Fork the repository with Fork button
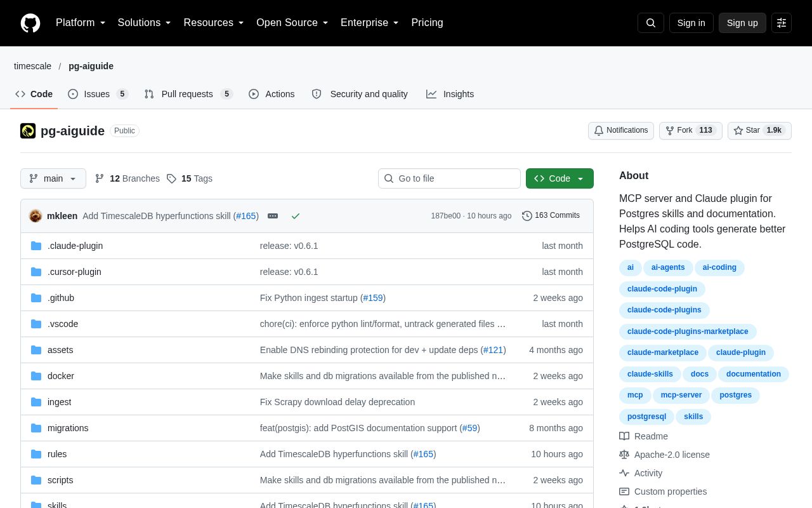Image resolution: width=812 pixels, height=508 pixels. pos(691,131)
